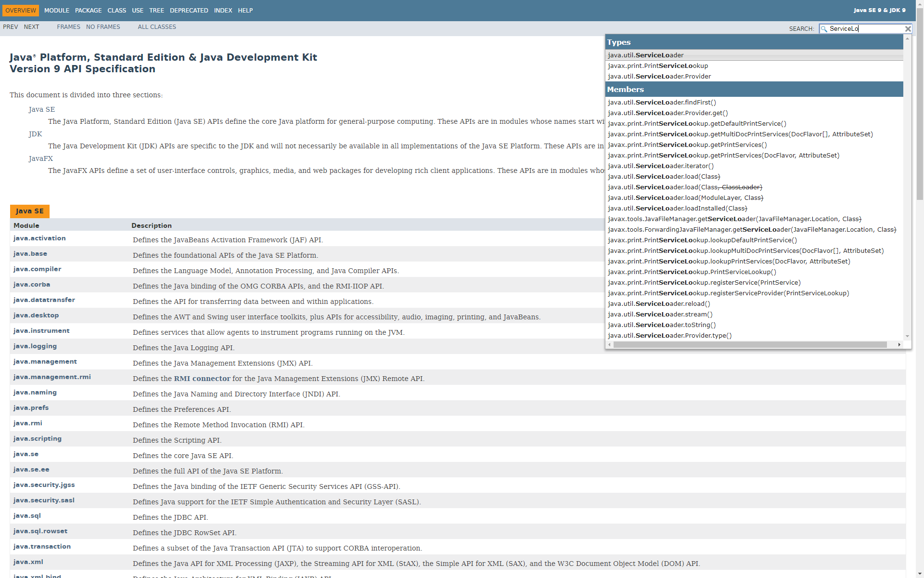Open the java.compiler module link
This screenshot has height=578, width=924.
38,269
